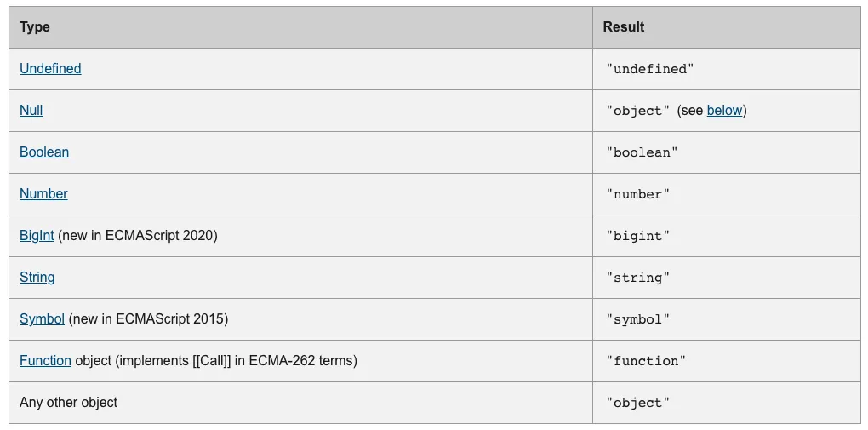Viewport: 868px width, 430px height.
Task: Open the String link
Action: coord(37,277)
